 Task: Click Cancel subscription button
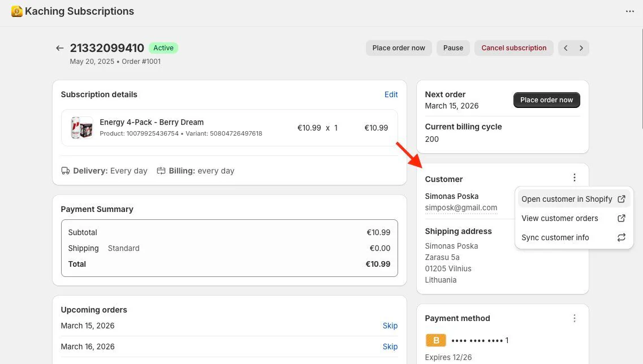click(514, 48)
